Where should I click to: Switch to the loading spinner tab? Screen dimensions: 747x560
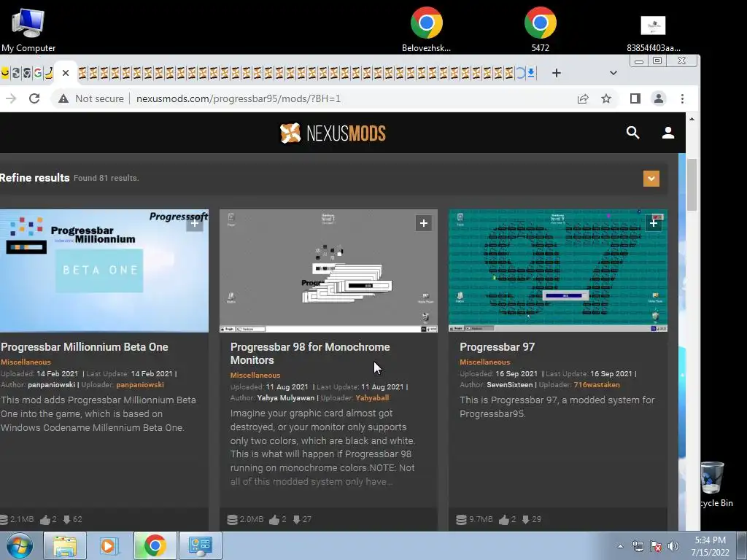click(x=520, y=73)
